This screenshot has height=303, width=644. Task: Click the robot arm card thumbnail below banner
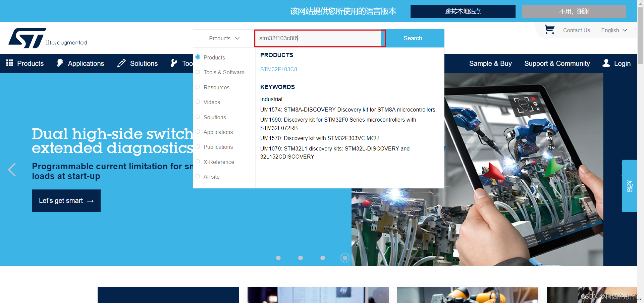tap(468, 295)
